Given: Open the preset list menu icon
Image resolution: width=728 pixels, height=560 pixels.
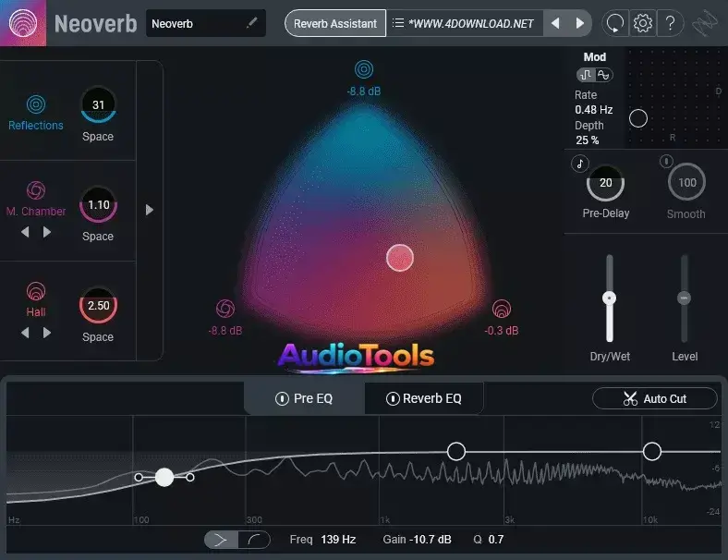Looking at the screenshot, I should click(x=398, y=23).
